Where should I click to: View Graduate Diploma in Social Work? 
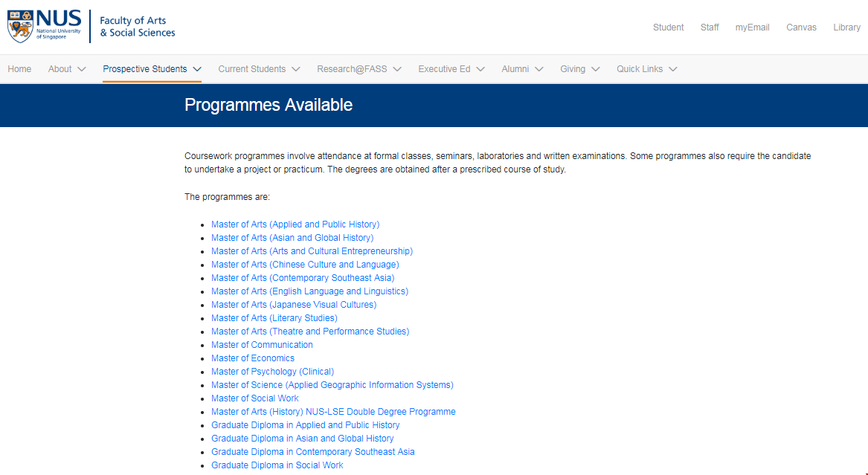pos(277,465)
